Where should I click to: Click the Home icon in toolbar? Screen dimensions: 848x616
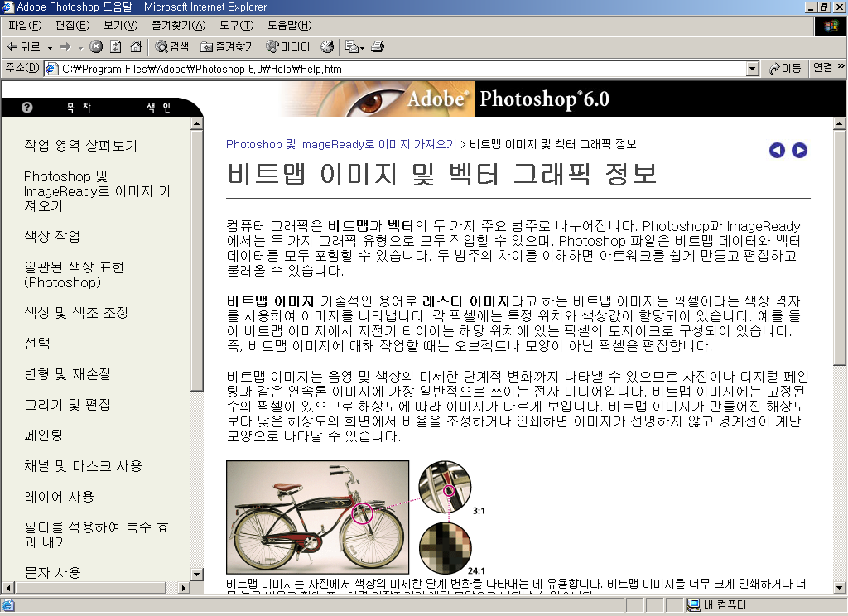(136, 47)
